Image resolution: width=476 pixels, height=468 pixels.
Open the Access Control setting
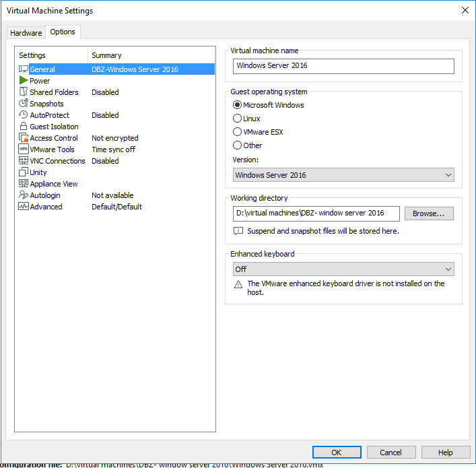click(x=116, y=138)
